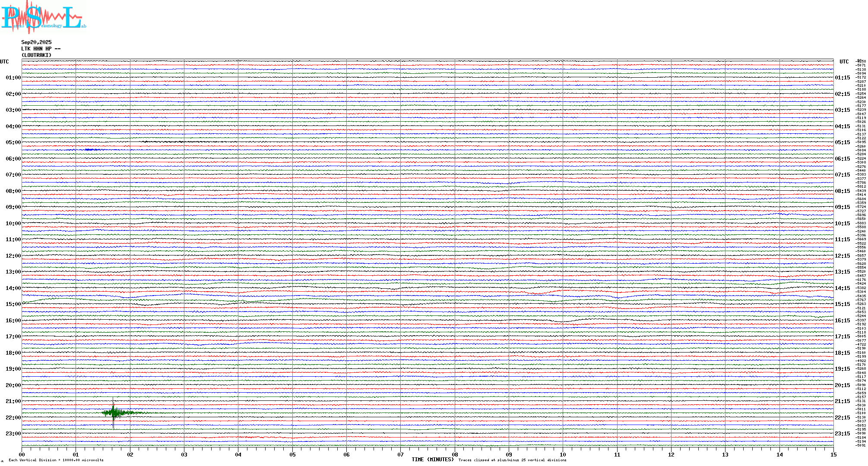Click the 'Traces clipped at plus/minus 25' note
Screen dimensions: 868x466
(513, 460)
